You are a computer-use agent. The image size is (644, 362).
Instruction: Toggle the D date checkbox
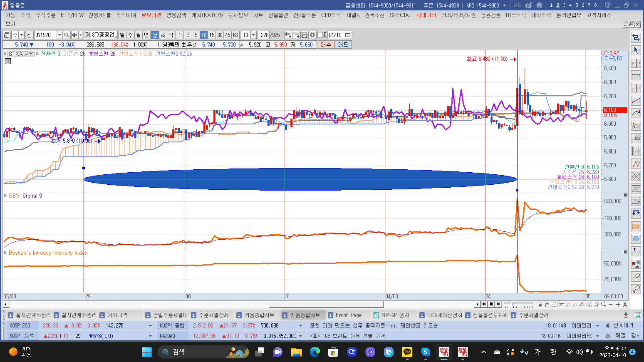pos(320,35)
